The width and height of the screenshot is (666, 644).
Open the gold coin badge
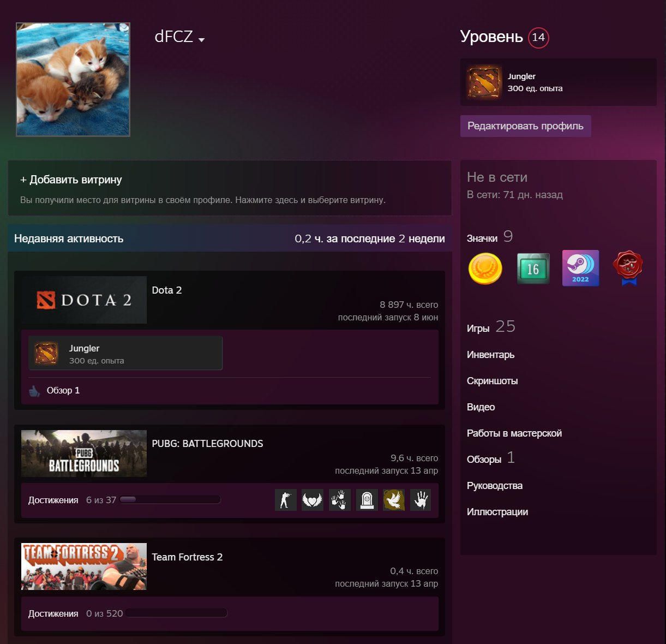pos(485,269)
